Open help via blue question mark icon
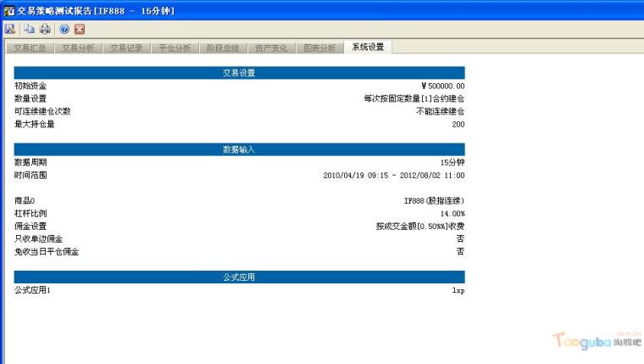Viewport: 644px width, 364px height. tap(64, 29)
